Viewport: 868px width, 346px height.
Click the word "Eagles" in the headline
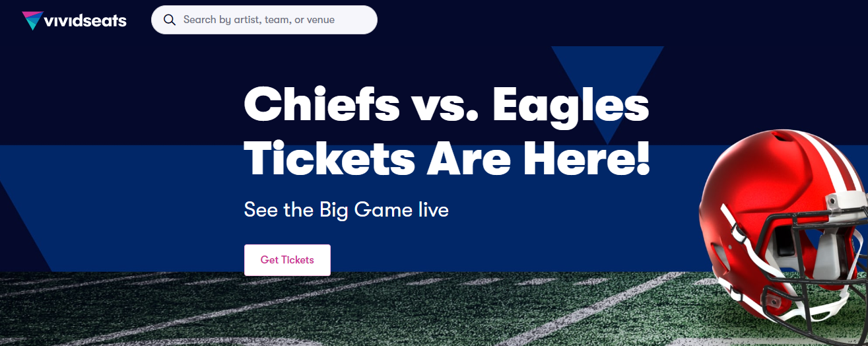[x=571, y=104]
